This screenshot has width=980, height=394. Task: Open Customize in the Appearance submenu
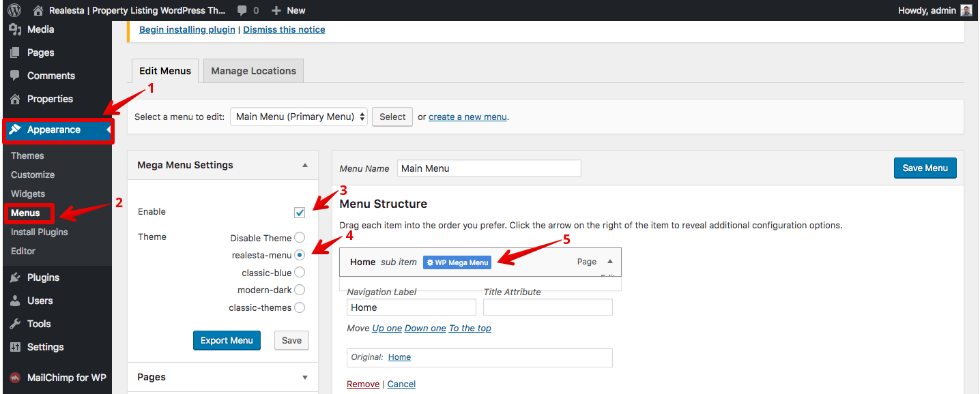33,175
